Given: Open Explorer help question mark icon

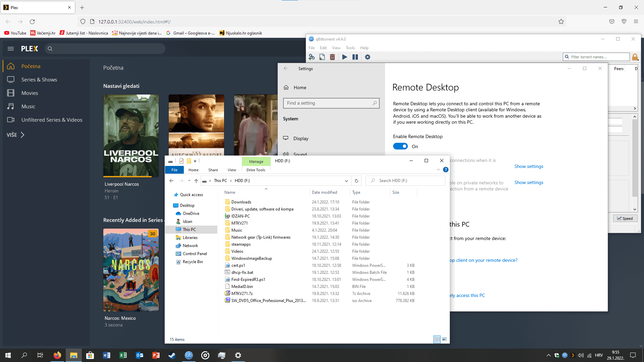Looking at the screenshot, I should click(446, 170).
